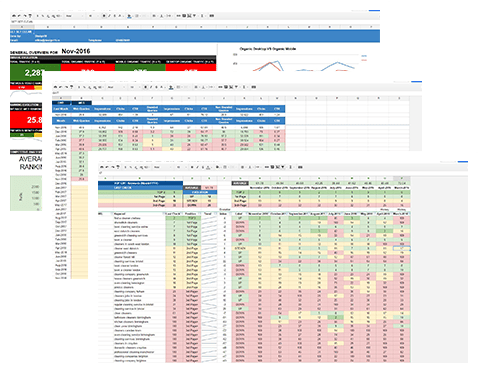Fill color in the top overview window
478x373 pixels.
(129, 16)
